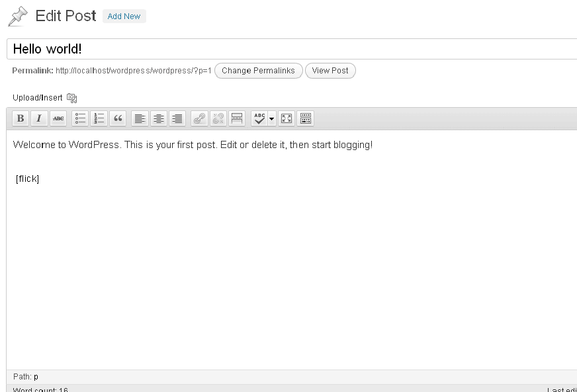Align text right
The image size is (577, 392).
coord(177,118)
